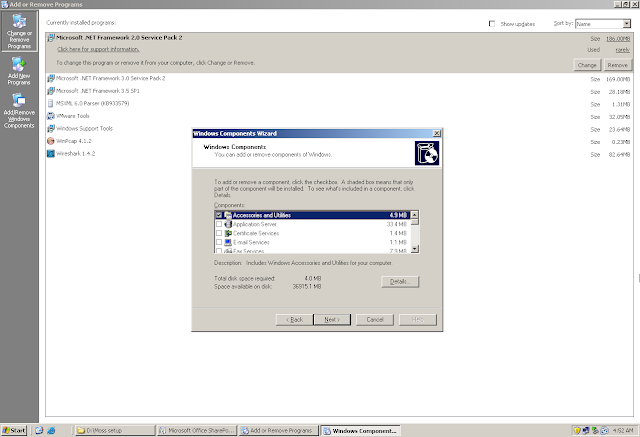
Task: Open Change or Remove Programs in sidebar
Action: [x=19, y=31]
